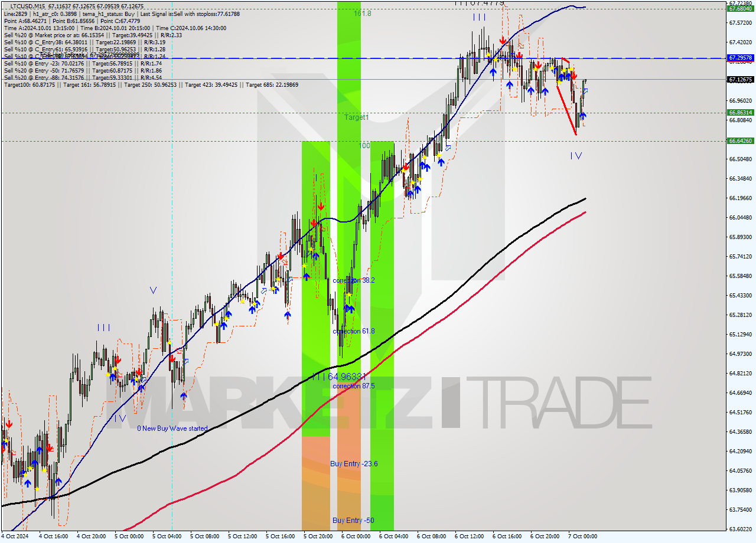Click the 'Target1' label on the green band
756x543 pixels.
357,117
